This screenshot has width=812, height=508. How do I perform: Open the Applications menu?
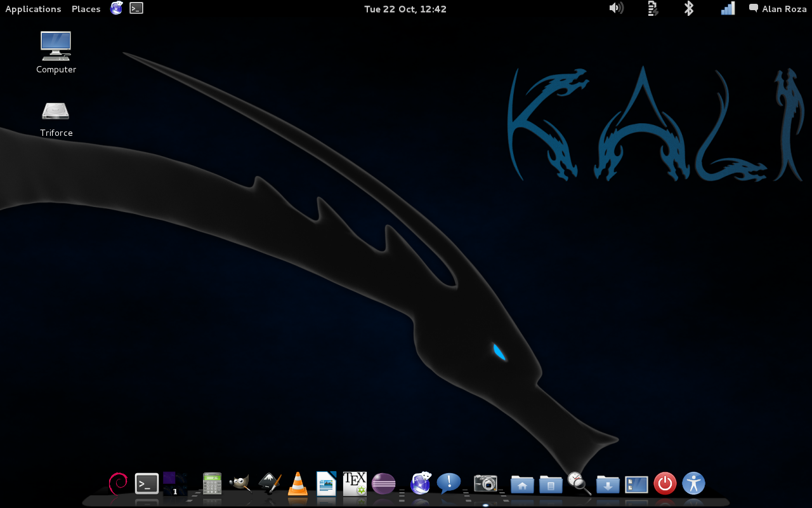pyautogui.click(x=33, y=9)
